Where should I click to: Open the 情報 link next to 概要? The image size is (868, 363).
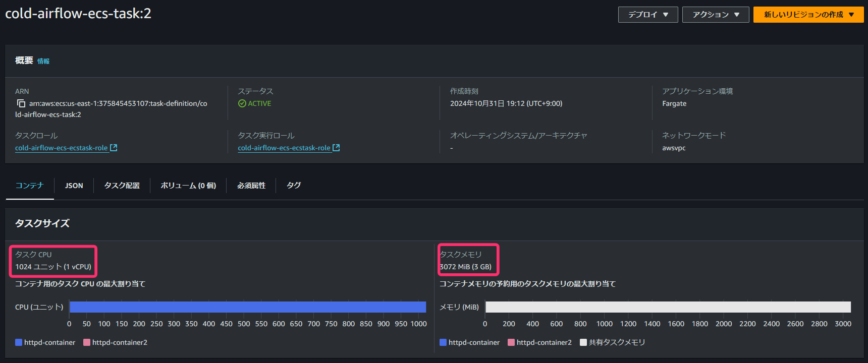click(x=43, y=61)
